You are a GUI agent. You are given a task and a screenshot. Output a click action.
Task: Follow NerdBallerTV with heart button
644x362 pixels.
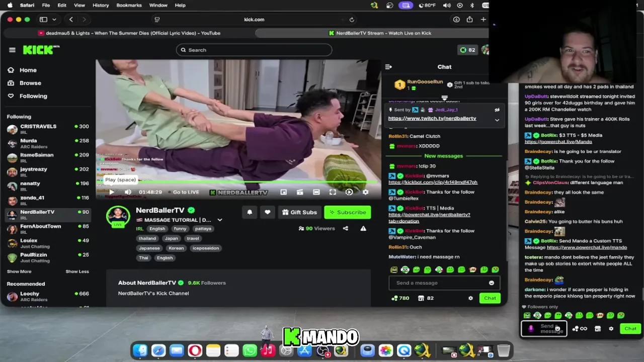click(268, 212)
